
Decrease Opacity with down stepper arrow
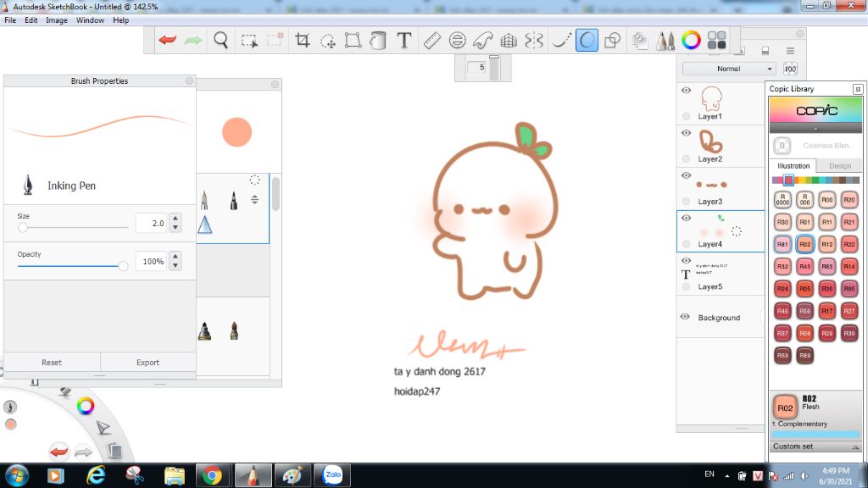point(175,265)
